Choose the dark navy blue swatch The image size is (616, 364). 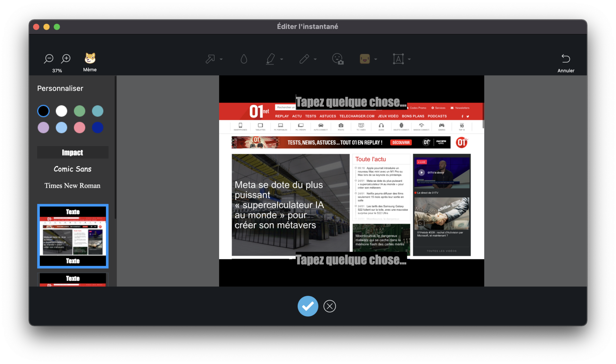pyautogui.click(x=98, y=128)
